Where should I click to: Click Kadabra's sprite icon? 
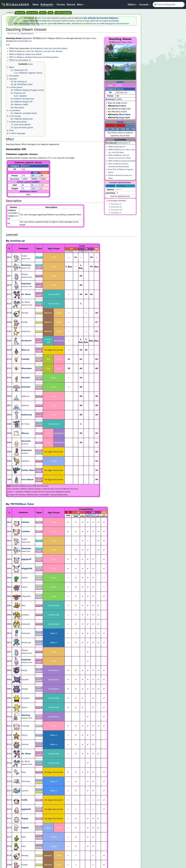(x=16, y=615)
